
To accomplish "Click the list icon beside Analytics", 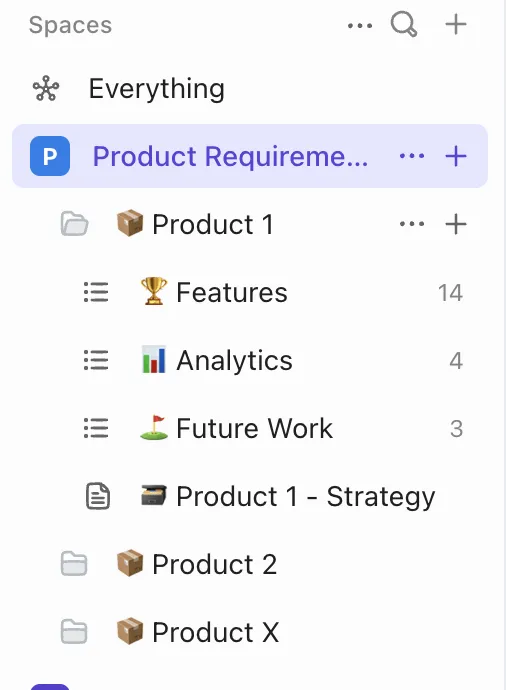I will pos(96,360).
